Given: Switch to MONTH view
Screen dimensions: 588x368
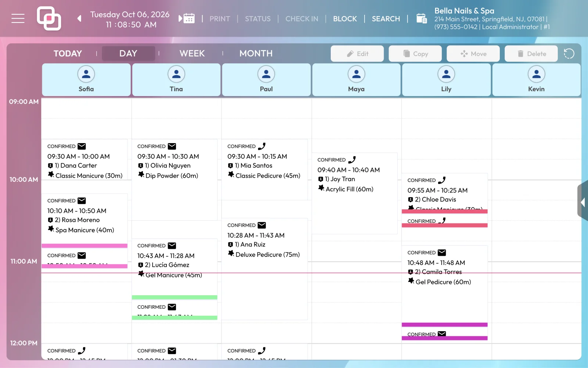Looking at the screenshot, I should click(256, 53).
